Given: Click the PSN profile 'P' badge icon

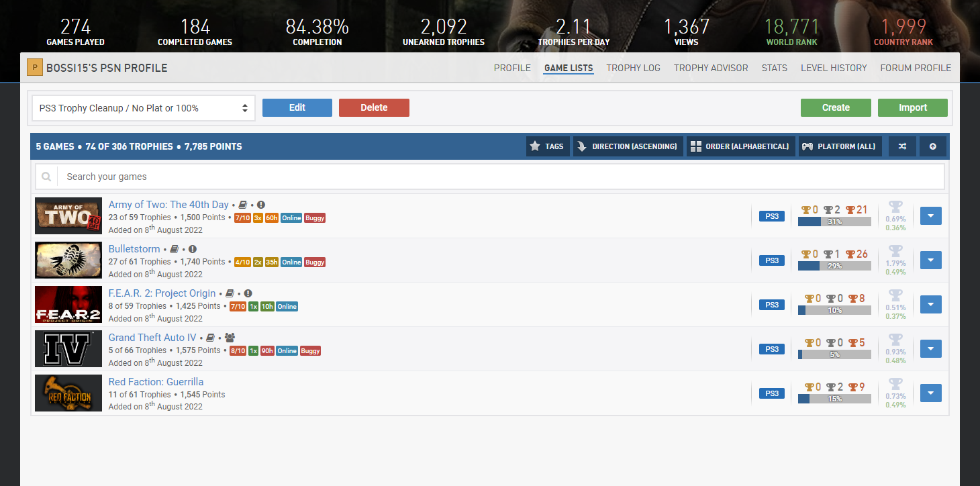Looking at the screenshot, I should (x=34, y=68).
